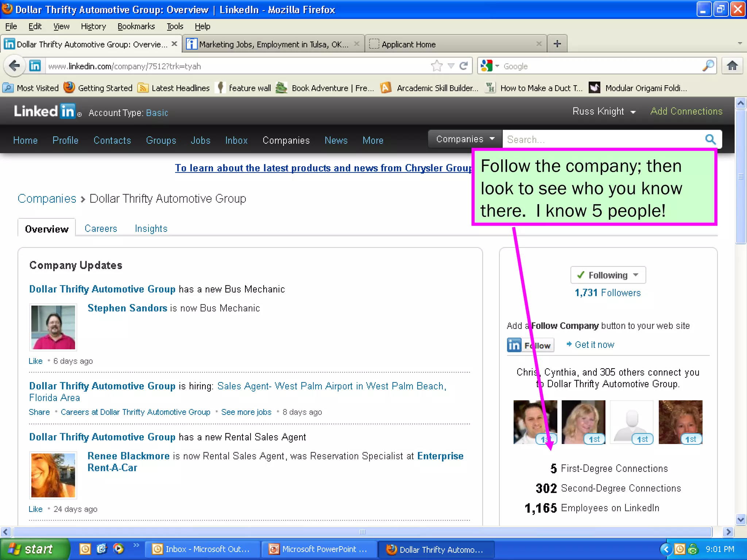Open the Inbox navigation link
This screenshot has height=560, width=747.
point(236,140)
